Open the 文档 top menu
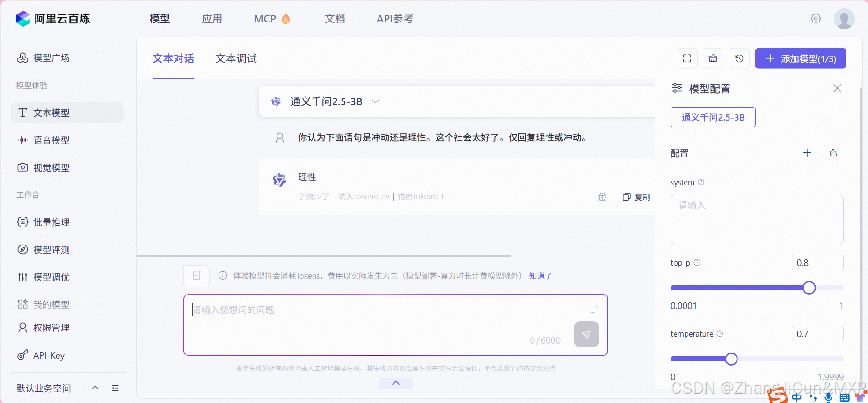The width and height of the screenshot is (868, 403). 335,19
